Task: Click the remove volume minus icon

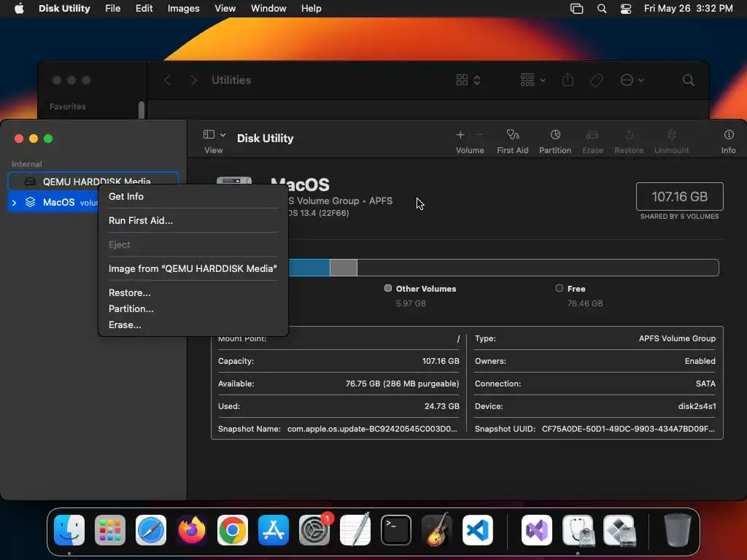Action: [480, 135]
